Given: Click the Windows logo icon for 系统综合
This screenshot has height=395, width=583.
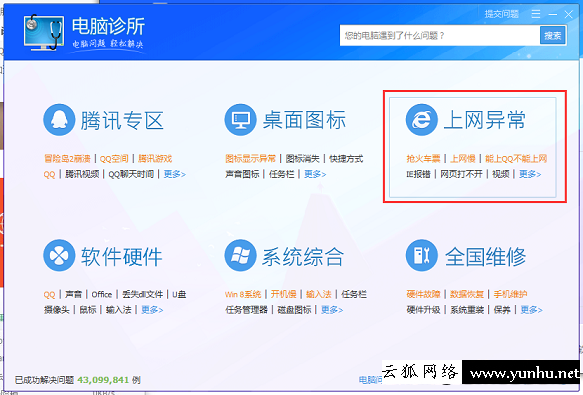Looking at the screenshot, I should click(240, 256).
